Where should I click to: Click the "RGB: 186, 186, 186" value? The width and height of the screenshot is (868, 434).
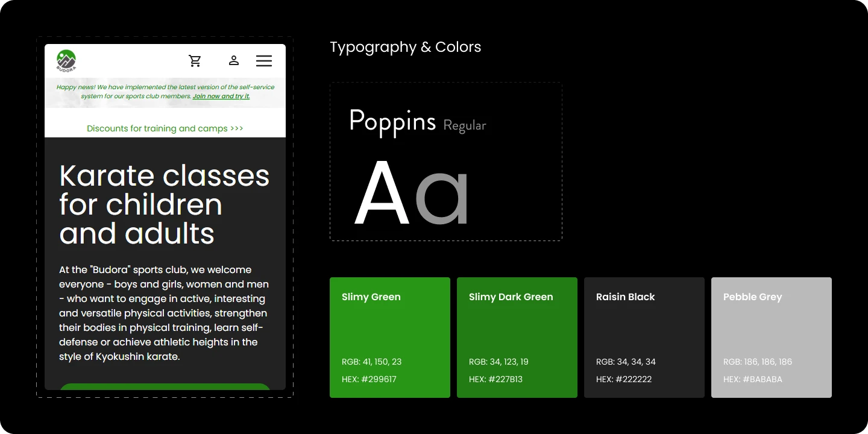pos(758,362)
